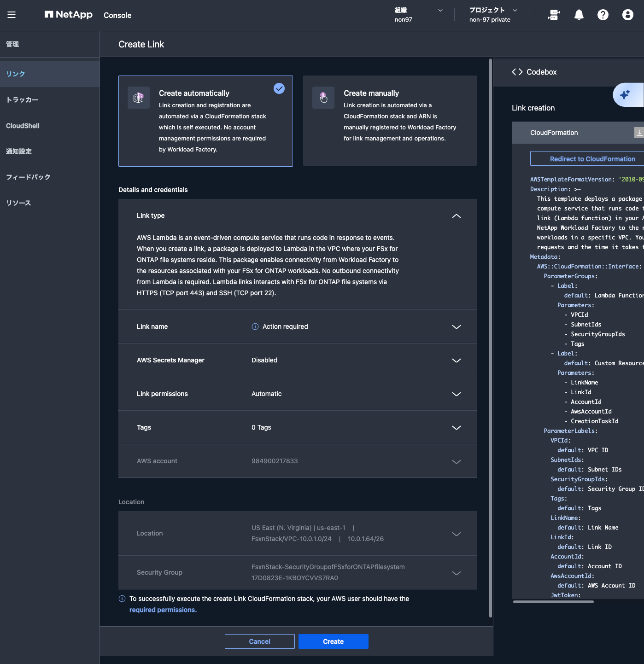Open the 組織 organization dropdown
The image size is (644, 664).
click(x=418, y=15)
